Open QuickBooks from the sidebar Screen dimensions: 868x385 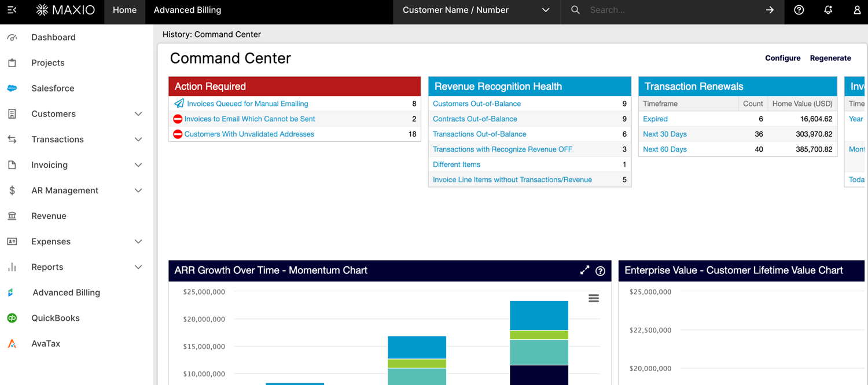56,318
